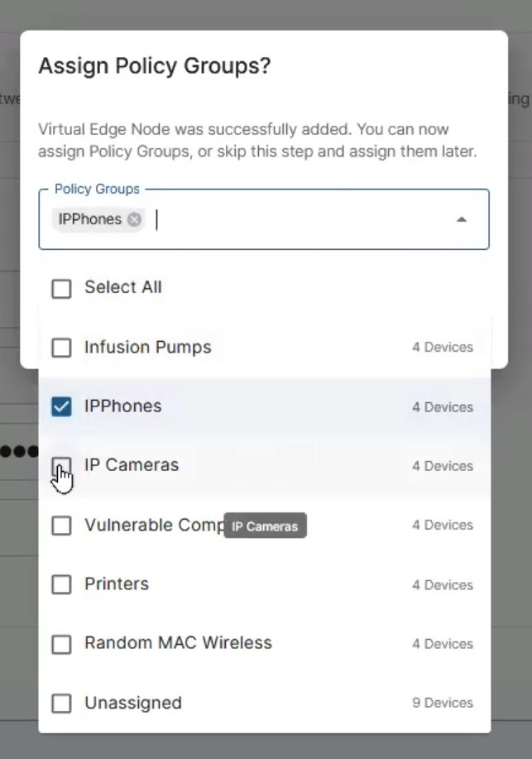Click inside the Policy Groups input field
532x759 pixels.
tap(298, 219)
